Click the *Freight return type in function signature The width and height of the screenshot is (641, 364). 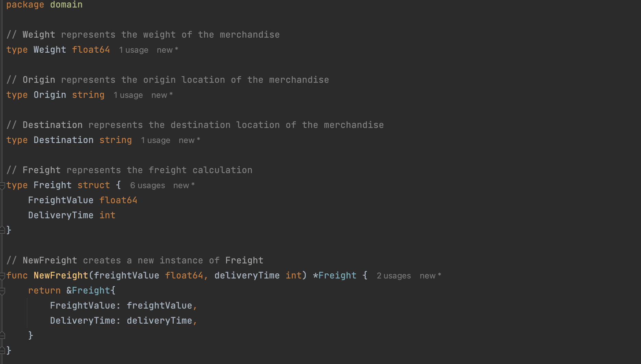pos(335,275)
